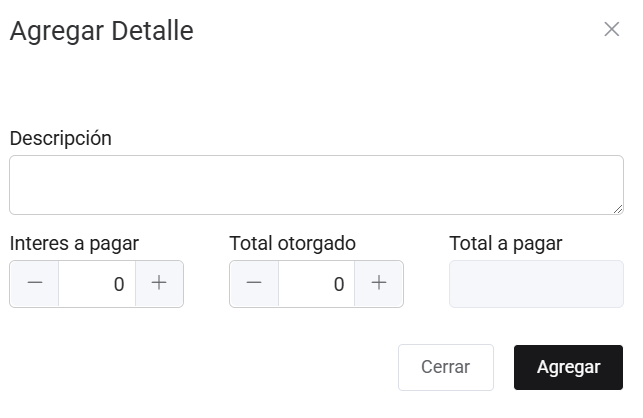
Task: Hit the plus icon right of Total otorgado
Action: 379,284
